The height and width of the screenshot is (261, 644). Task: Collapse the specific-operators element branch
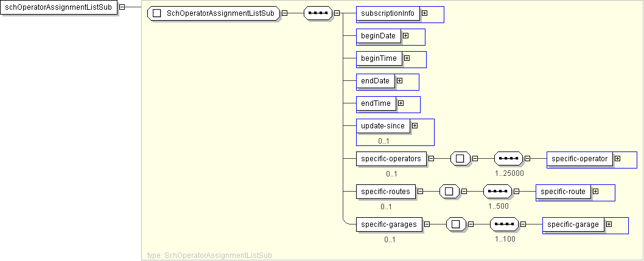coord(431,159)
